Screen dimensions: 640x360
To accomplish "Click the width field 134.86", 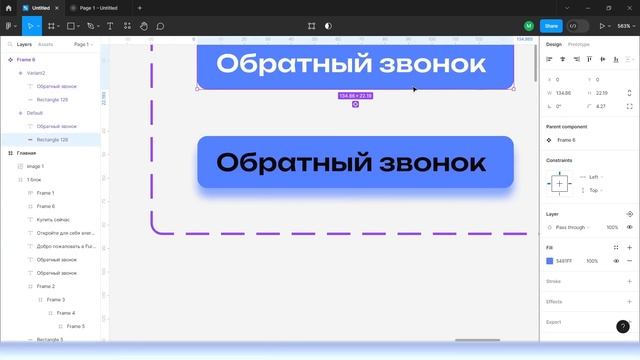I will click(x=563, y=93).
